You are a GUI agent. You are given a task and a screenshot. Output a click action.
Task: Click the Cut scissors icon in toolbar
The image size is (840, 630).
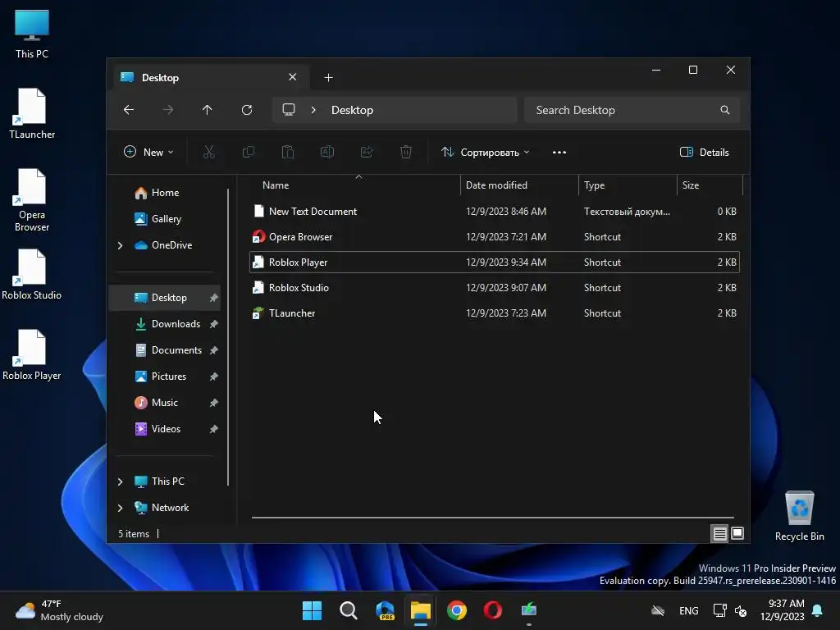209,152
